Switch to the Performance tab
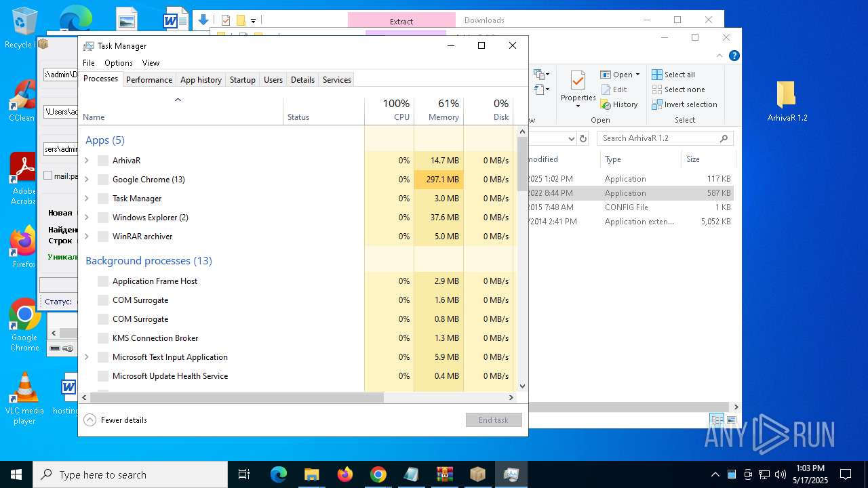 pos(149,79)
